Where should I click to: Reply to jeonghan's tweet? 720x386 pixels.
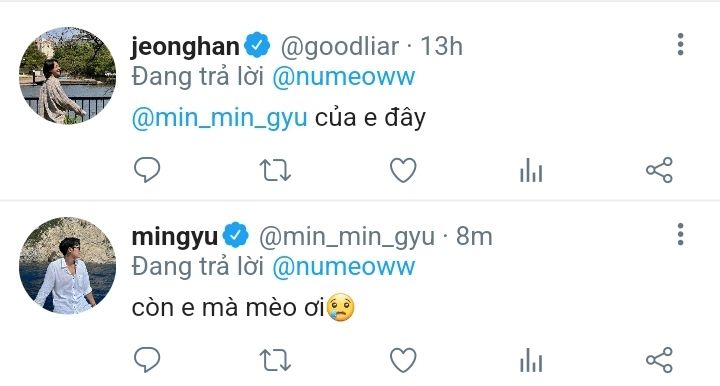pyautogui.click(x=147, y=170)
